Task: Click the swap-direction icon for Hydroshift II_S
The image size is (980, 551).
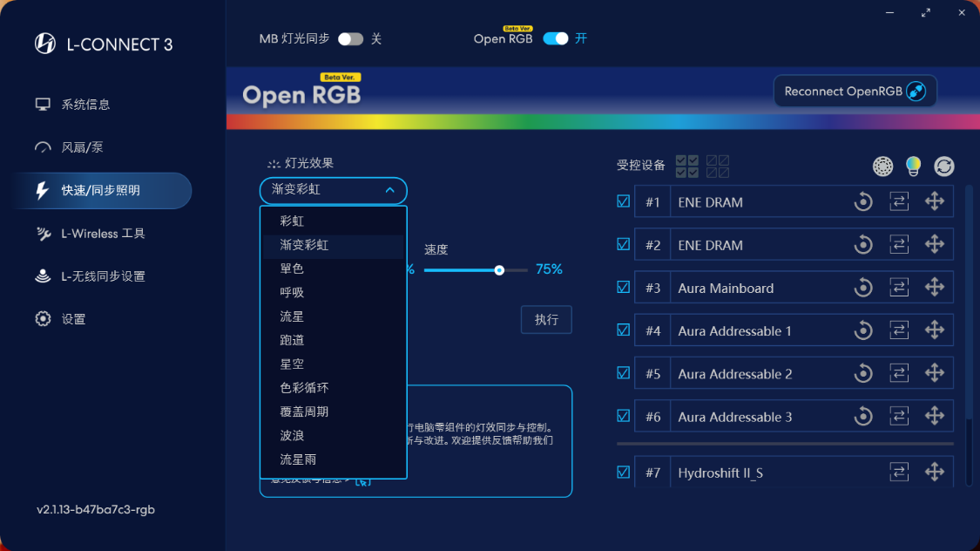Action: pyautogui.click(x=899, y=473)
